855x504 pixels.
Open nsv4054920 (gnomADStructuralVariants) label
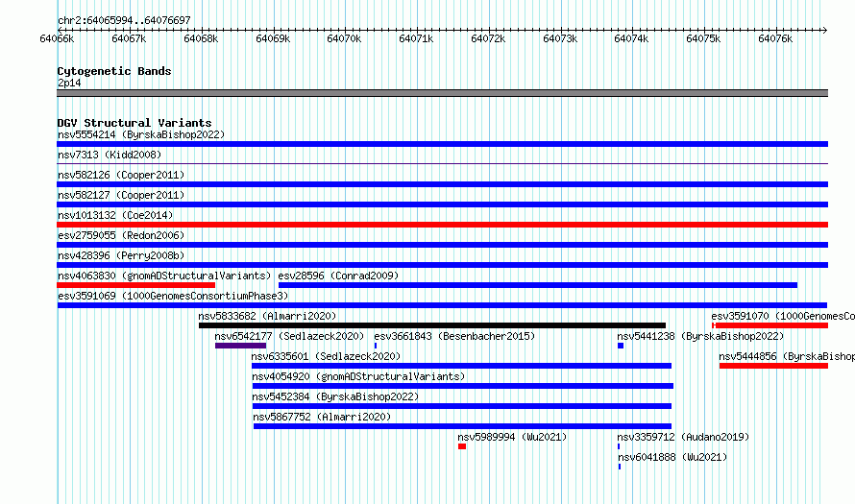[358, 376]
